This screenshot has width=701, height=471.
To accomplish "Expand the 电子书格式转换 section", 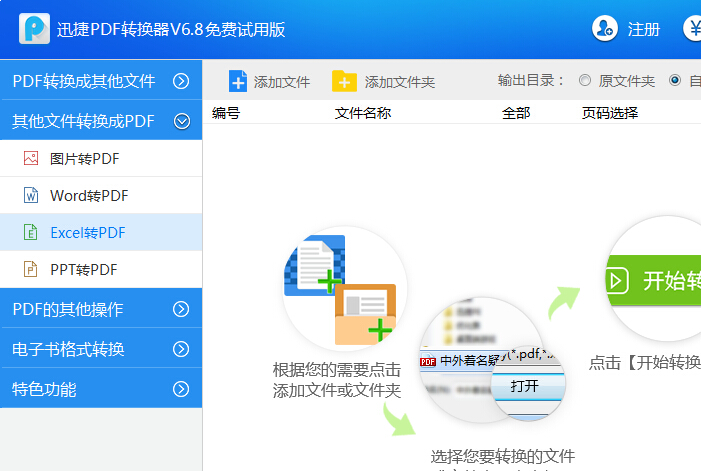I will coord(101,349).
